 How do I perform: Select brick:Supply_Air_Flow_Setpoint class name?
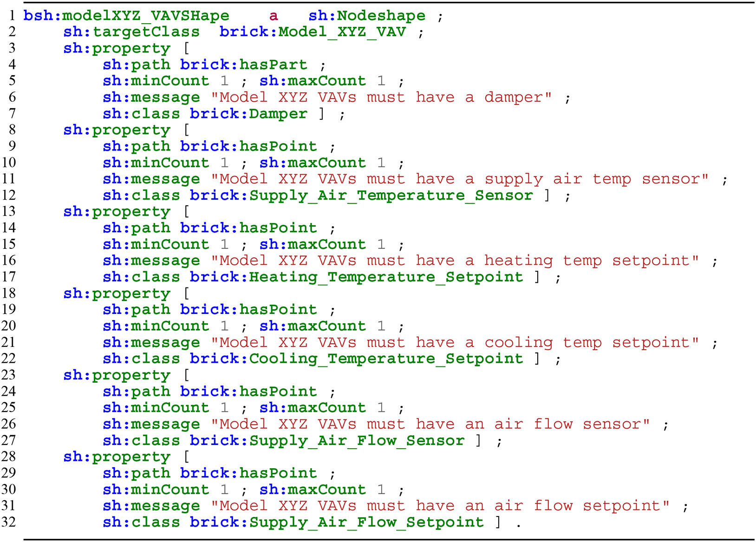point(337,522)
